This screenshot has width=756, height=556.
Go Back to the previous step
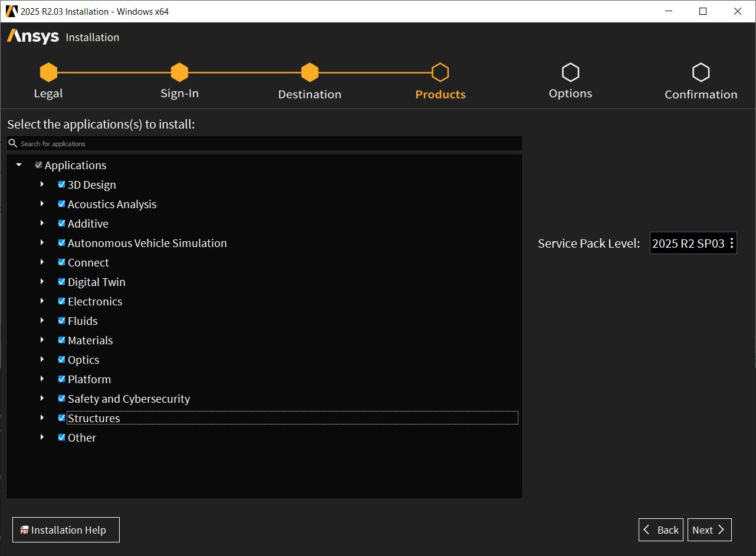coord(660,530)
